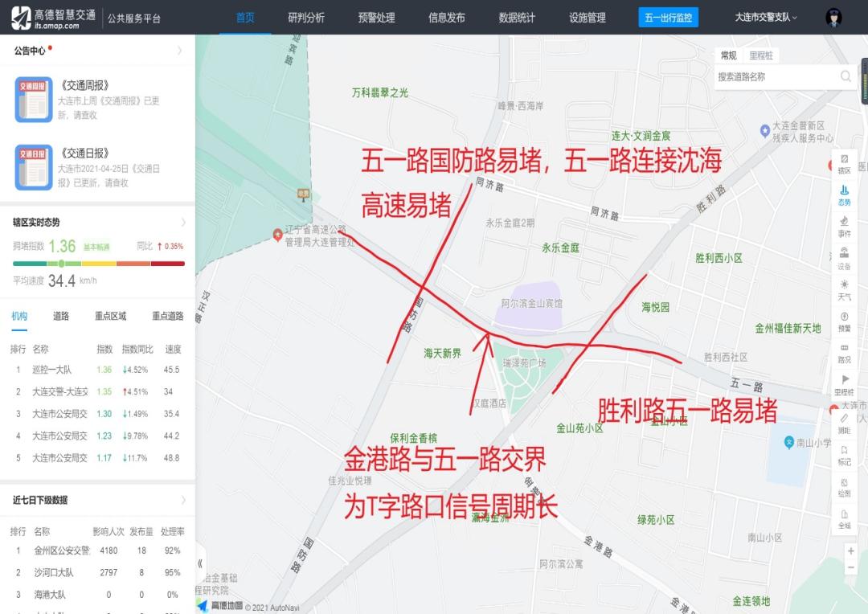Click the 发布量 column header
The width and height of the screenshot is (868, 614).
(x=141, y=531)
